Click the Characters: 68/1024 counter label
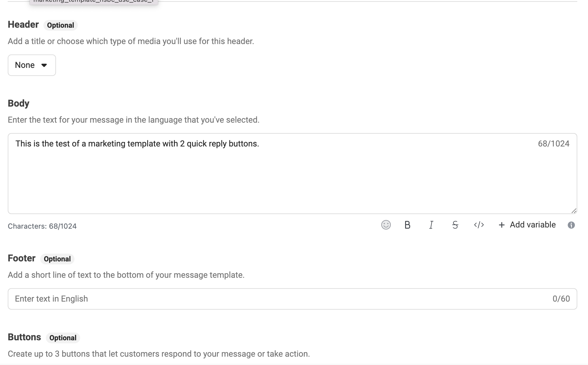 point(42,226)
